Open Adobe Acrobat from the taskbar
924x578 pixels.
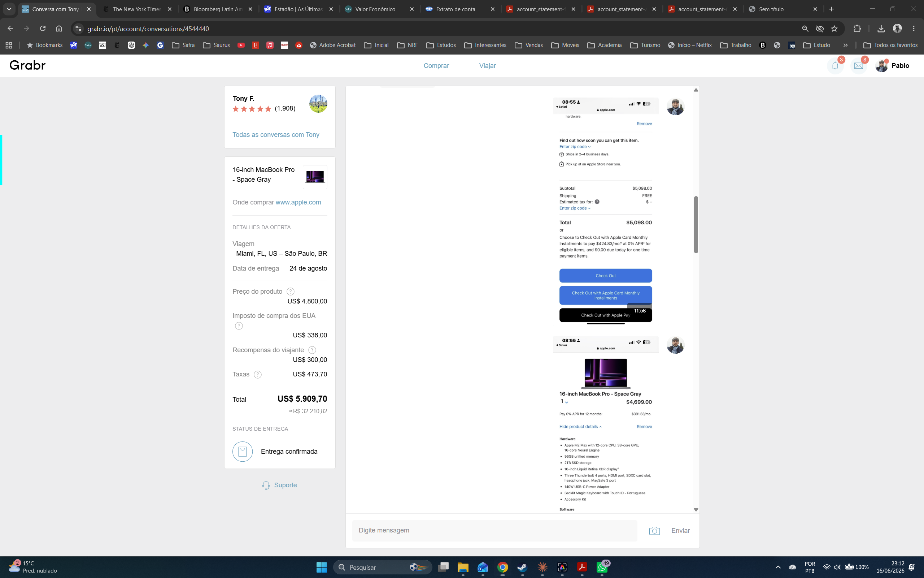click(582, 567)
